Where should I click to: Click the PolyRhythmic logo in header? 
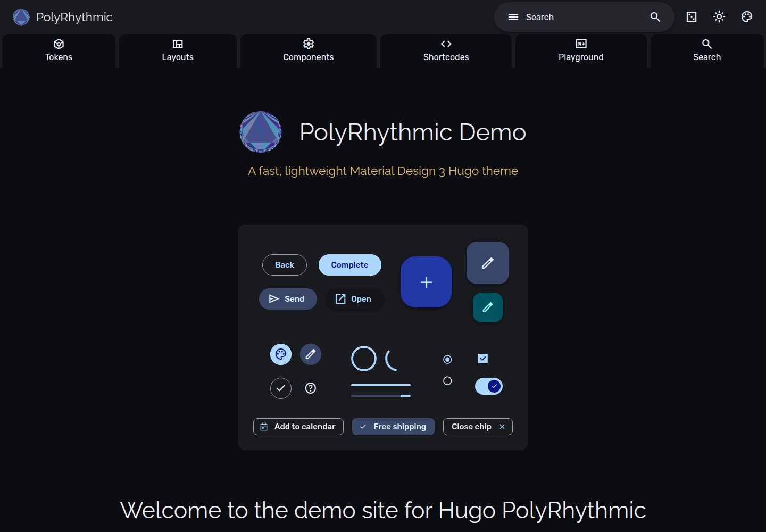click(21, 17)
